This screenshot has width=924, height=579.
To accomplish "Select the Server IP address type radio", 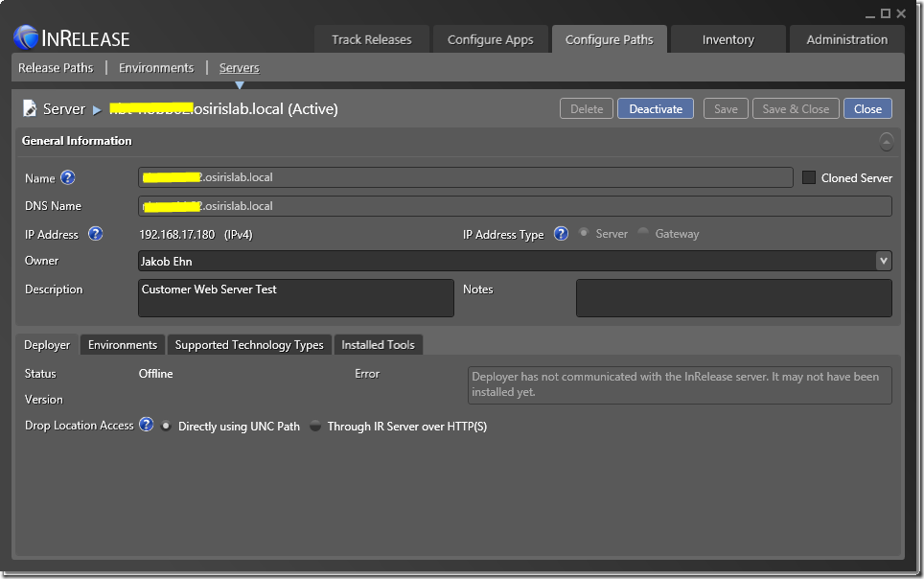I will (584, 233).
